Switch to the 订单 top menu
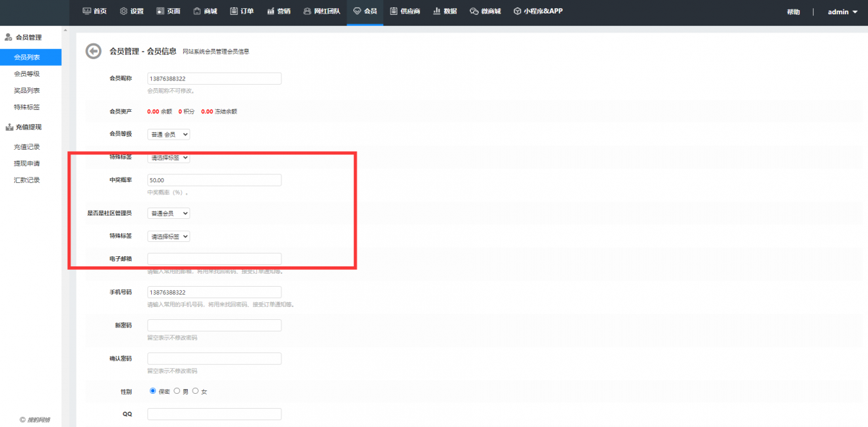 point(241,12)
